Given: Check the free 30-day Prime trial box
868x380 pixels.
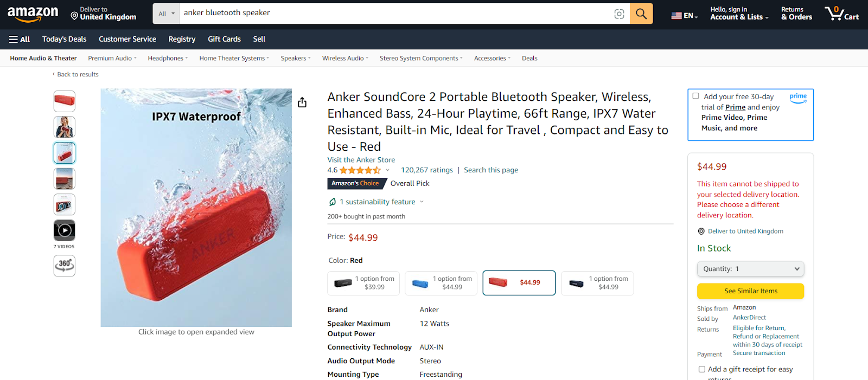Looking at the screenshot, I should [695, 96].
